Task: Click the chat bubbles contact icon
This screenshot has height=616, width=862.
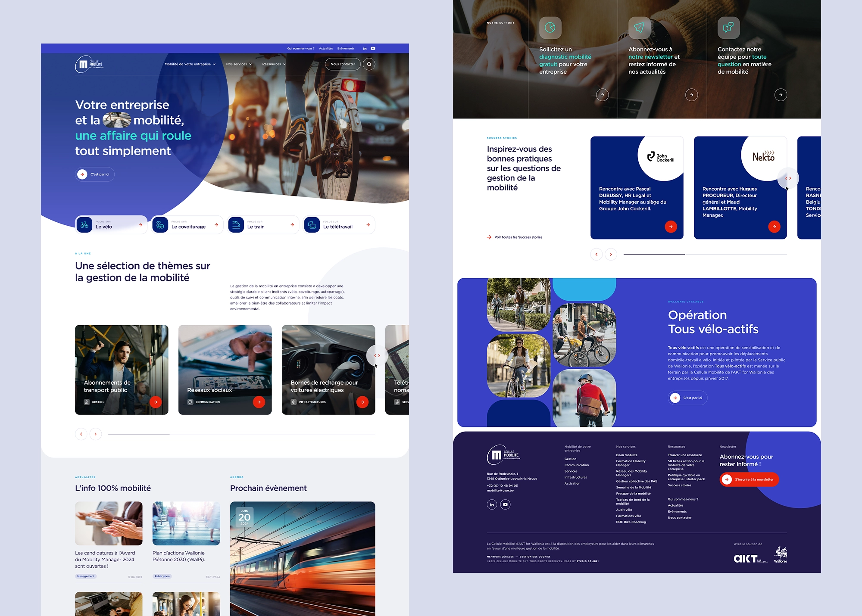Action: 728,28
